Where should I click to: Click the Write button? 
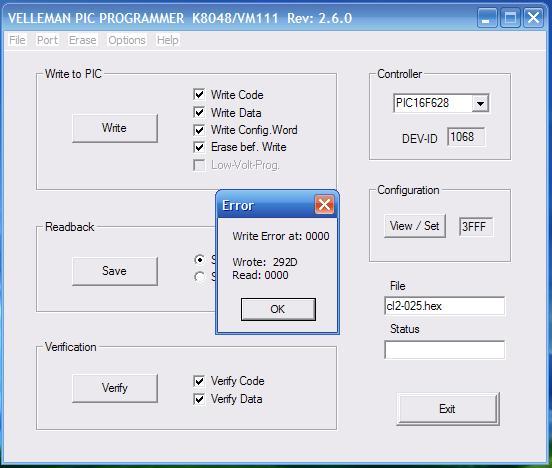click(115, 128)
